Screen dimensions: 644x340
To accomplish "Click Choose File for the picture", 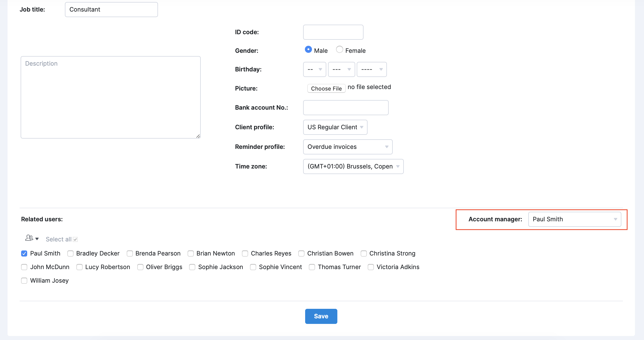I will click(x=326, y=89).
